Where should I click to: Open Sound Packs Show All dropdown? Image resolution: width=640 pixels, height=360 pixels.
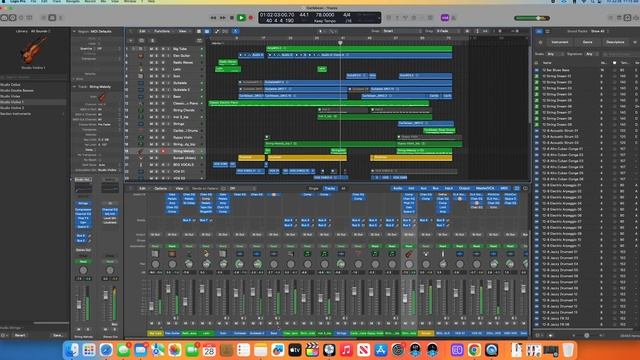pos(601,31)
